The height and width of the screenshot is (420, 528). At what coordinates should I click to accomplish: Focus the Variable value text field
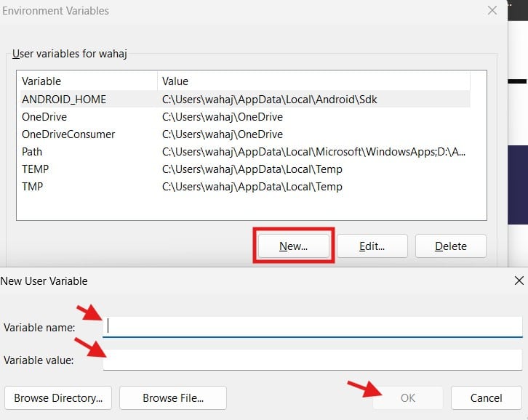[x=313, y=360]
